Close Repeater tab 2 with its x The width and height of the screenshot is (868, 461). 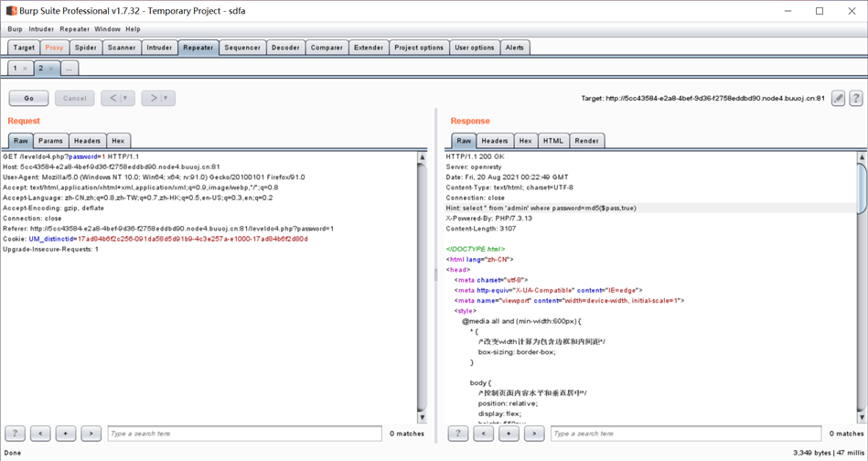(51, 69)
